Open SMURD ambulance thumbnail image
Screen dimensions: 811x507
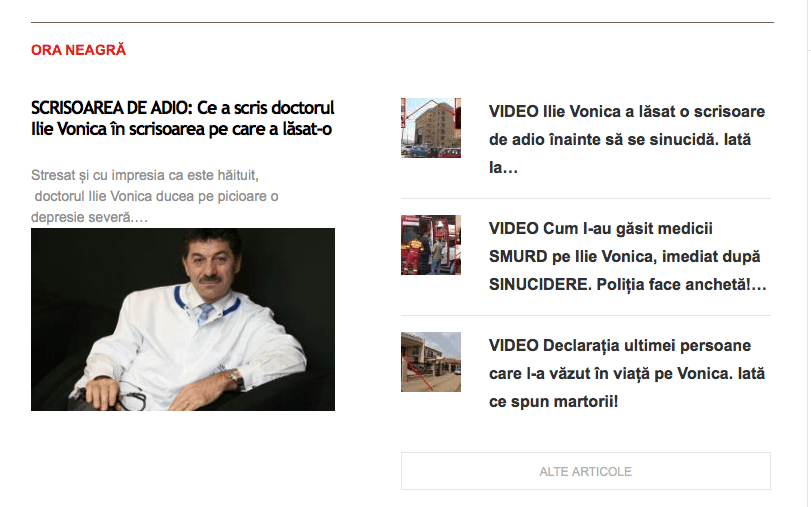[x=431, y=245]
